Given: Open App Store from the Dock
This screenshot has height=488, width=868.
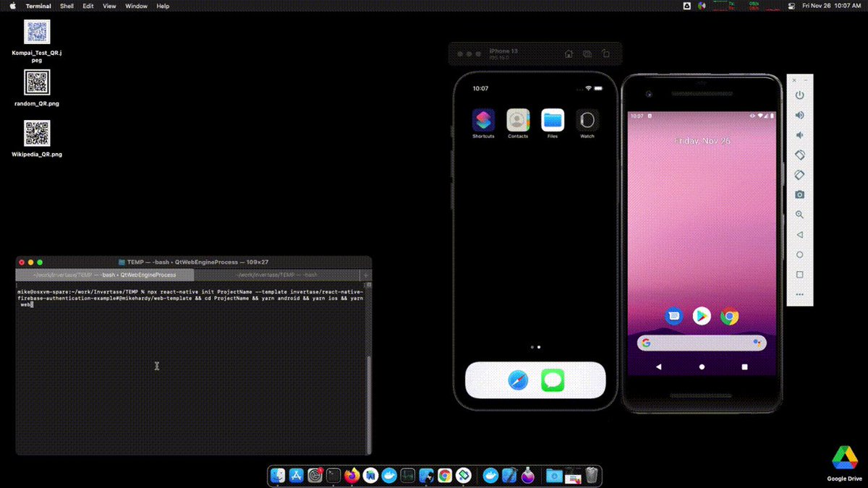Looking at the screenshot, I should click(x=297, y=475).
